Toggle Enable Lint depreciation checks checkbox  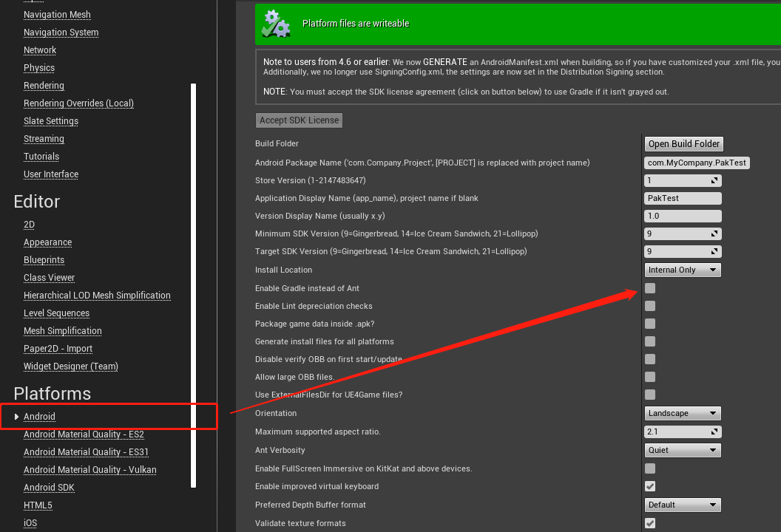pyautogui.click(x=650, y=306)
